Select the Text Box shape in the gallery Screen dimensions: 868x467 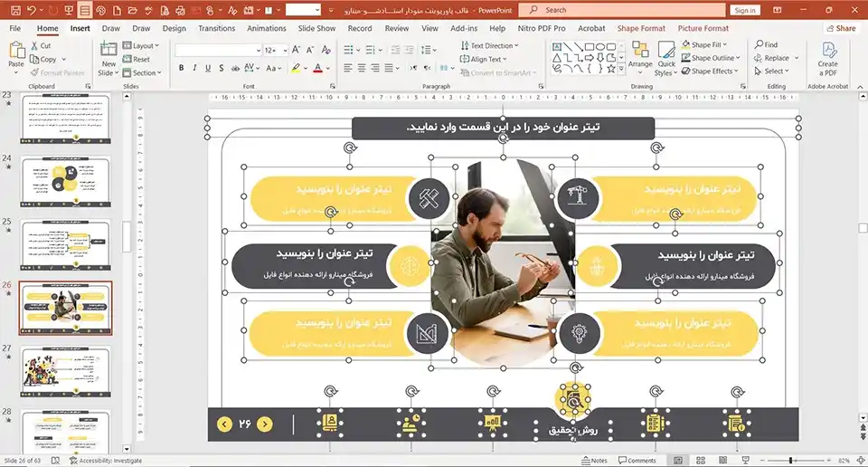557,46
